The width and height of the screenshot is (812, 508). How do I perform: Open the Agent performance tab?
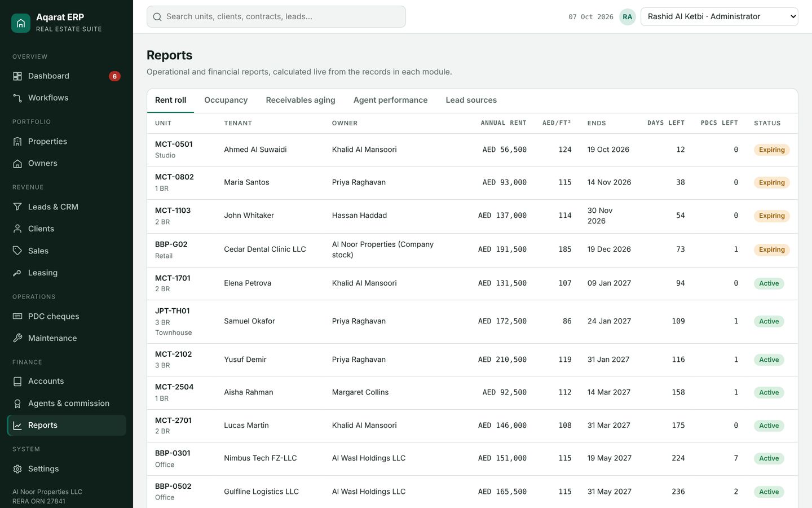pos(391,100)
